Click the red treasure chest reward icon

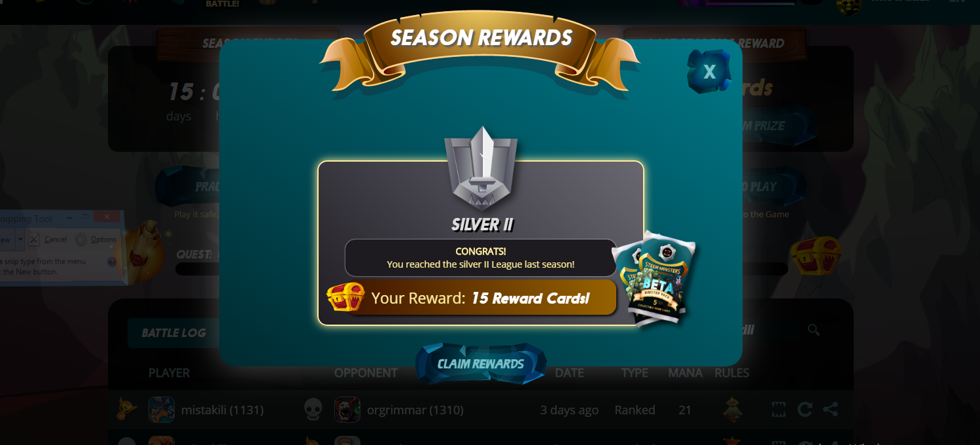point(346,297)
